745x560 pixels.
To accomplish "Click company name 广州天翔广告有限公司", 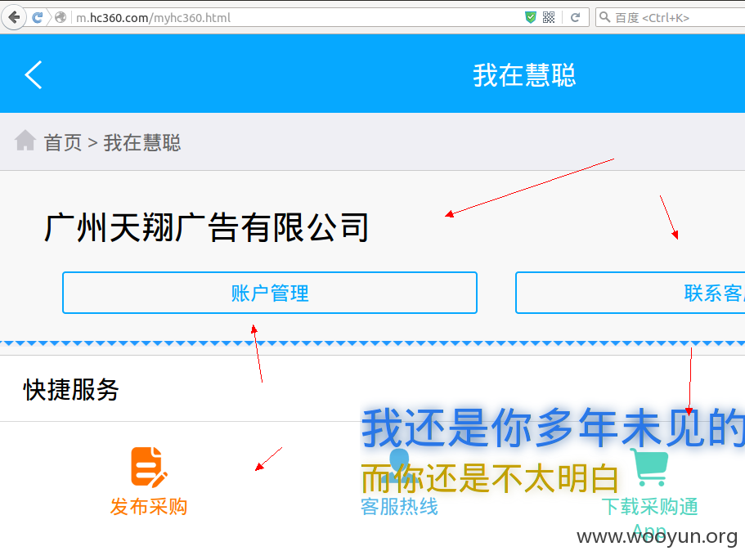I will 207,227.
